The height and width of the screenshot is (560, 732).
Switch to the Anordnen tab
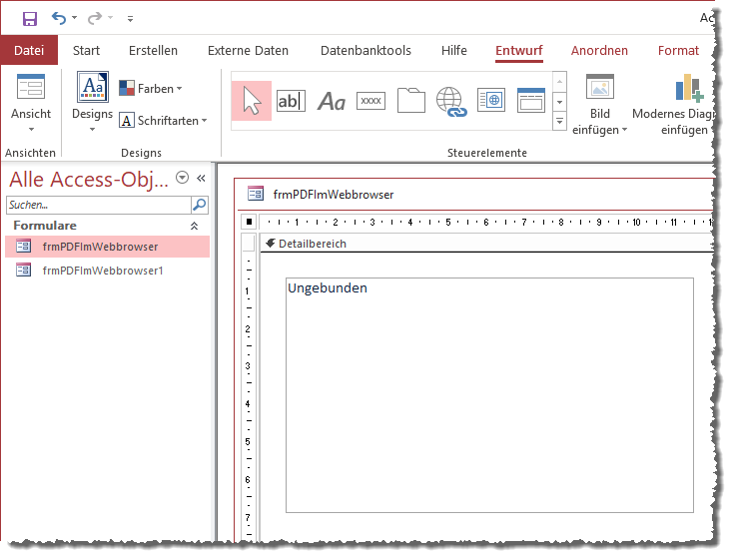pos(599,50)
